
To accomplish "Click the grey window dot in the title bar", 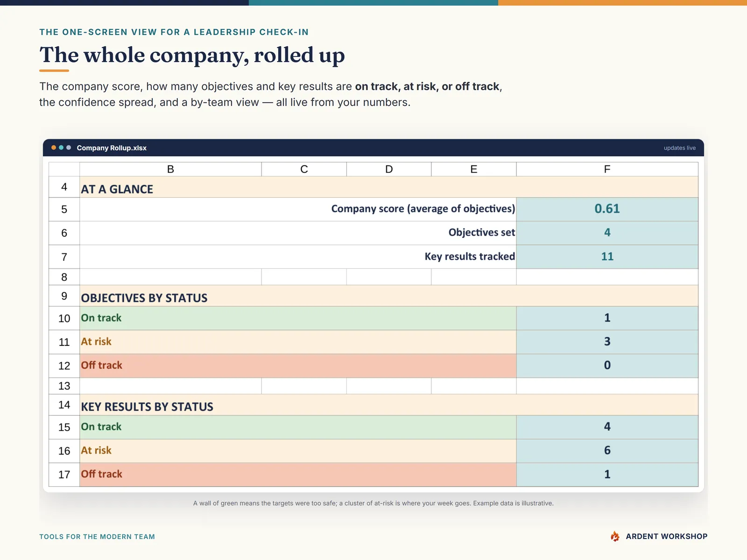I will [x=69, y=147].
